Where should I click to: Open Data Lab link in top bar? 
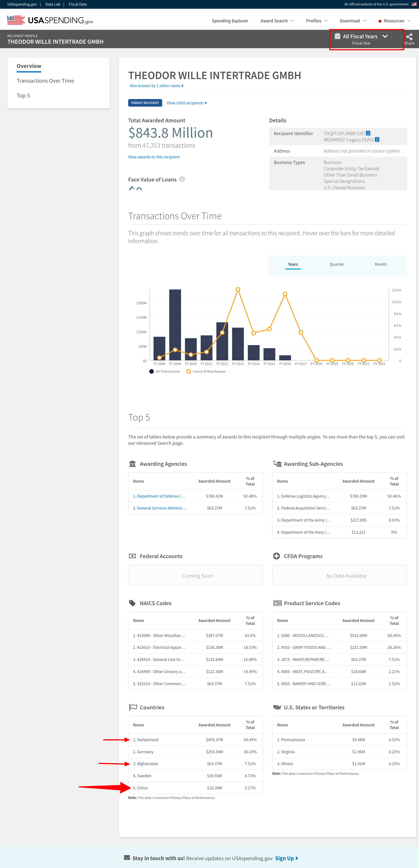coord(53,4)
